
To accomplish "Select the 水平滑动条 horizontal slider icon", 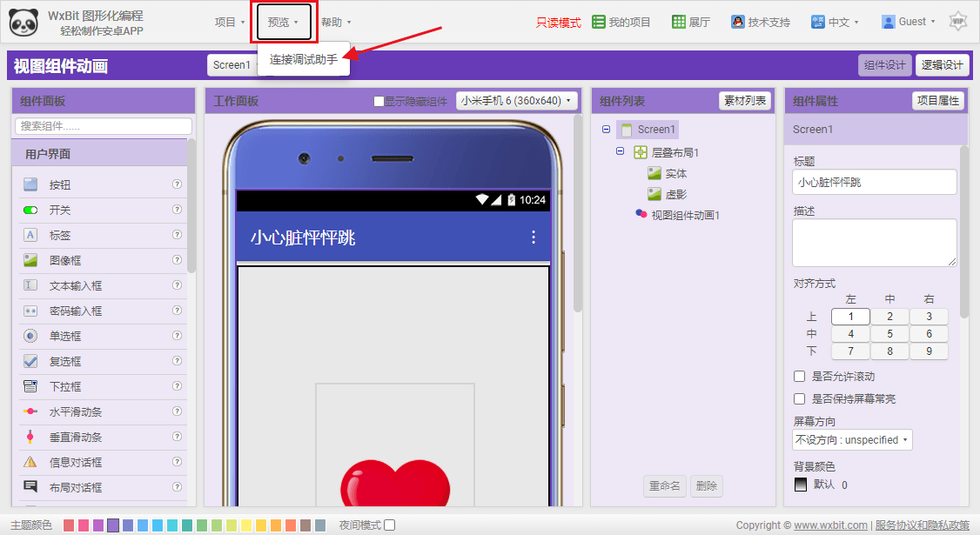I will tap(30, 411).
